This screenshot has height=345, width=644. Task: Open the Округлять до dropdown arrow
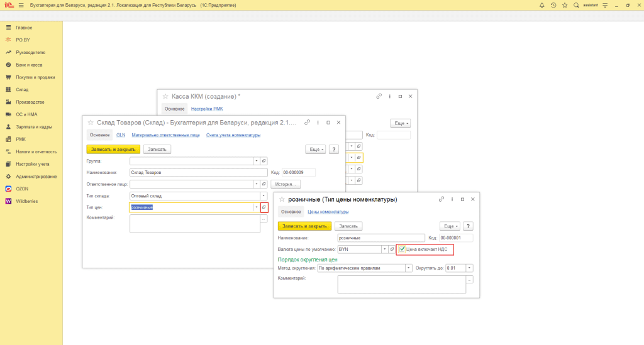tap(469, 268)
